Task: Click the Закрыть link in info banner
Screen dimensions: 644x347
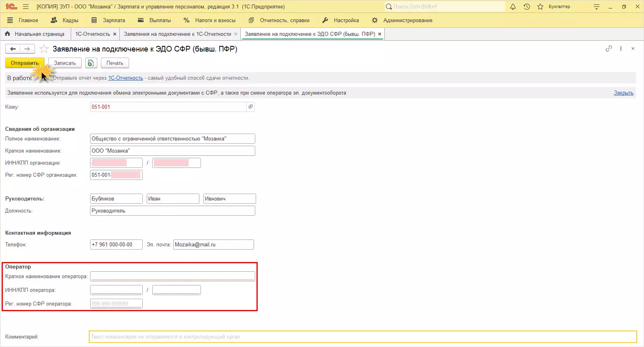Action: tap(623, 93)
